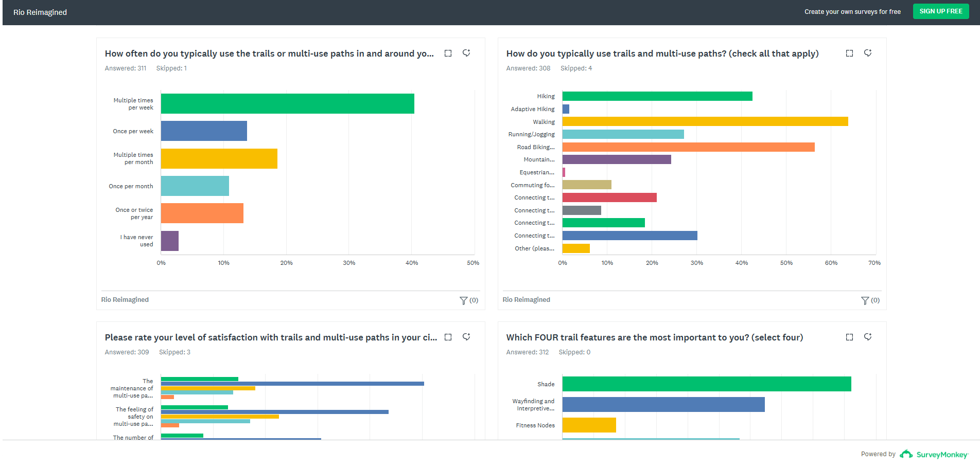This screenshot has width=980, height=468.
Task: Open filter (0) on first Rio Reimagined card
Action: [x=469, y=300]
